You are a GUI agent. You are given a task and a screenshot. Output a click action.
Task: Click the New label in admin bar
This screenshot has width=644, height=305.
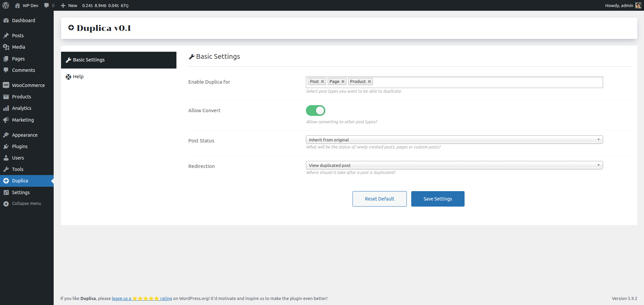click(x=72, y=5)
